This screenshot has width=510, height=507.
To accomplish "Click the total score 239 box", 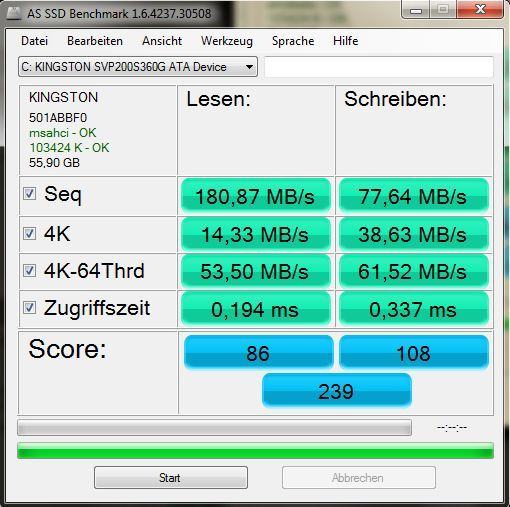I will (x=337, y=390).
